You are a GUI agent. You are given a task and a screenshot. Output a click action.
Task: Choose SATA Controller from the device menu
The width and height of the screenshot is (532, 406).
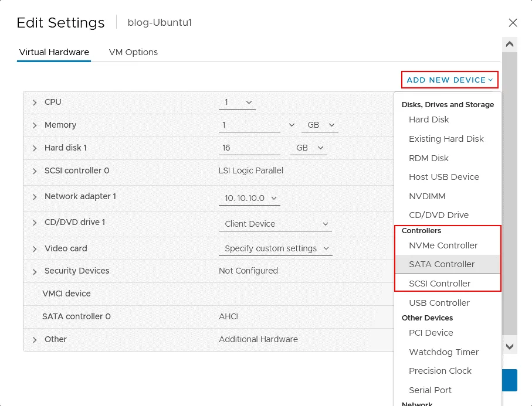(442, 264)
